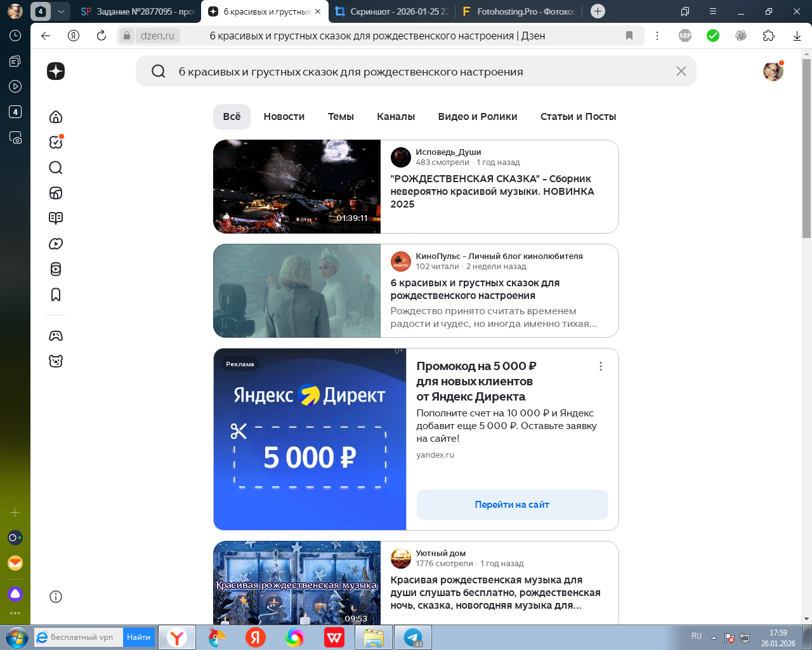Open the screenshot camera tool in browser sidebar
The width and height of the screenshot is (812, 650).
point(15,137)
